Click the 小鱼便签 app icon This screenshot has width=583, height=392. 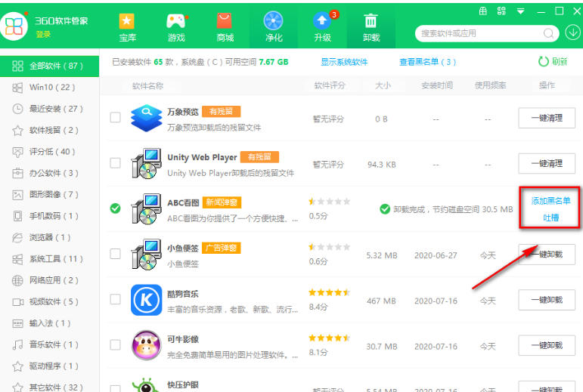[x=147, y=255]
